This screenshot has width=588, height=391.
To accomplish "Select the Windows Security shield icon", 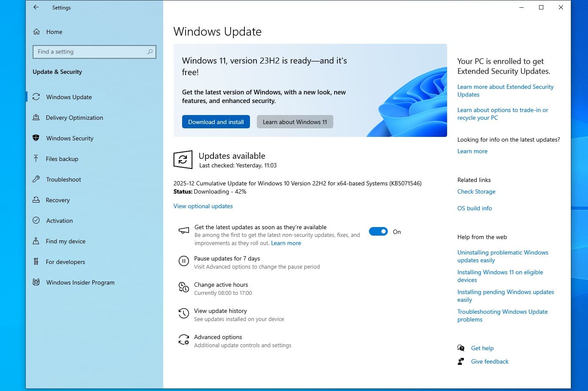I will pos(36,138).
